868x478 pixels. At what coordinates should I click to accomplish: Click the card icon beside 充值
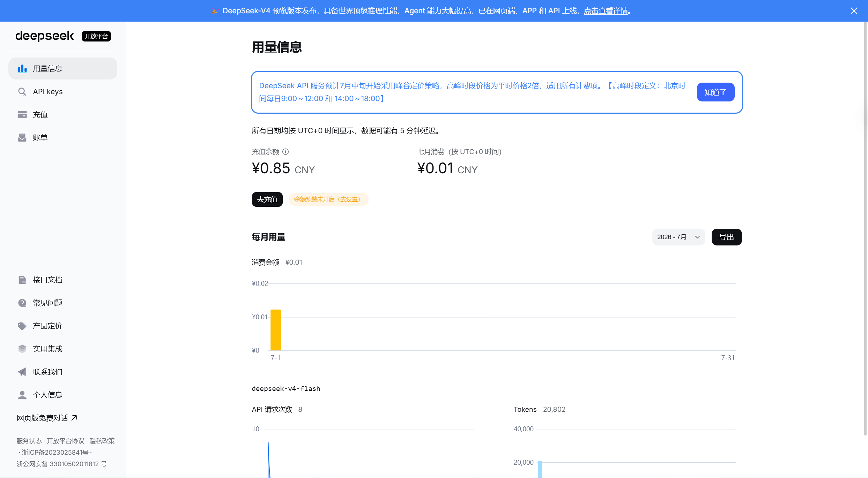pos(22,115)
